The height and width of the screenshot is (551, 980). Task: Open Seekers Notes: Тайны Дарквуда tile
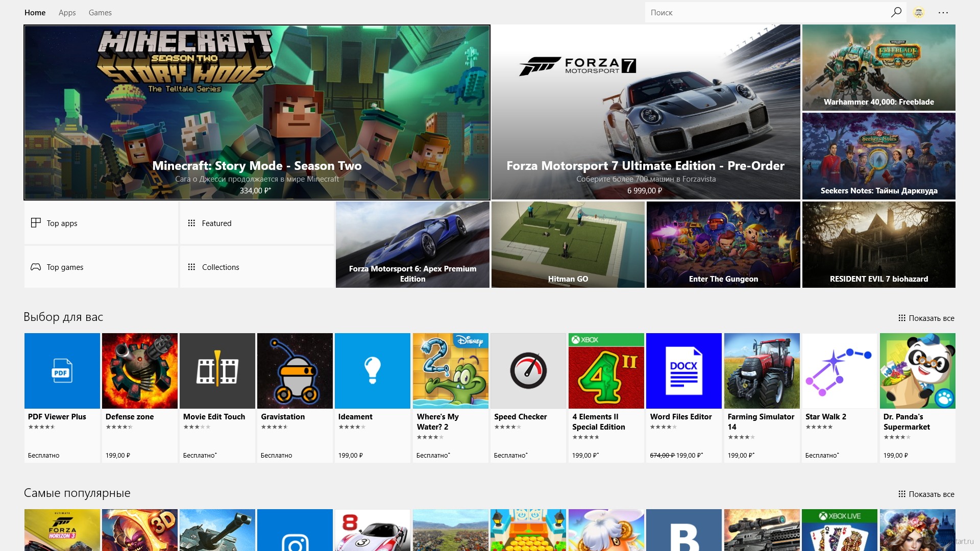pyautogui.click(x=878, y=156)
